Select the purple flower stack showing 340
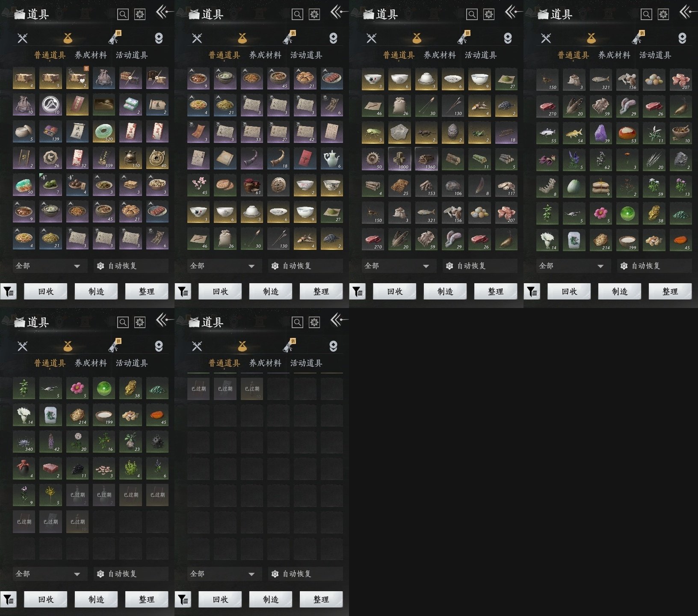 coord(24,441)
